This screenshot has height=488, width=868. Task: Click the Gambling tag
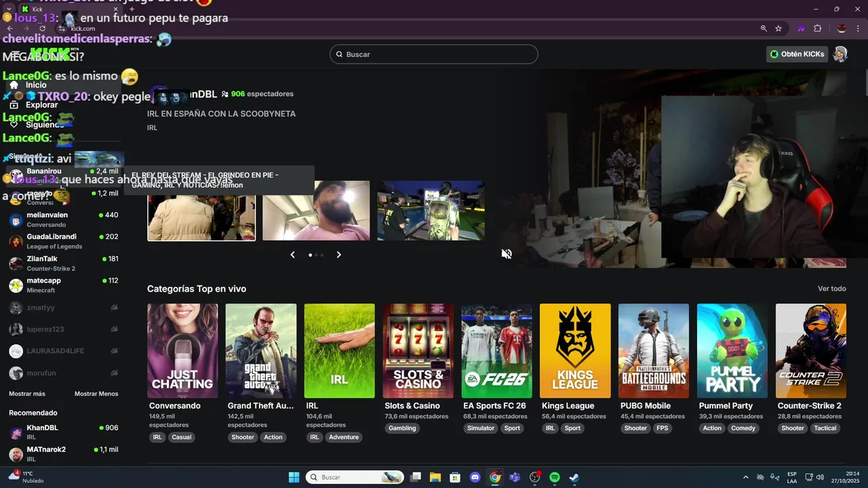click(x=402, y=428)
